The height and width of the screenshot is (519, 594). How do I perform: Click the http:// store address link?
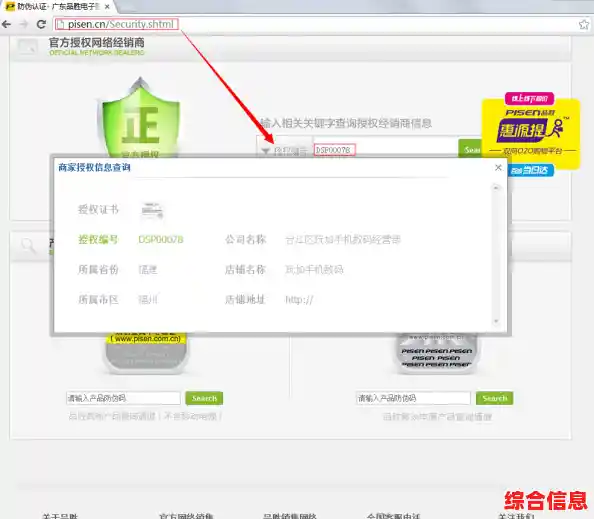(x=299, y=300)
